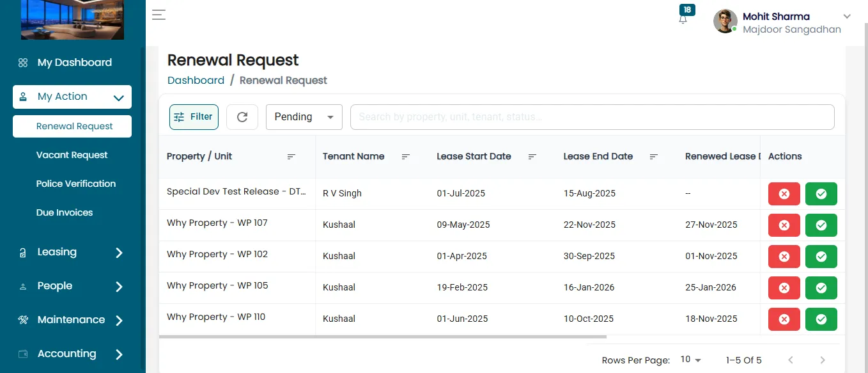This screenshot has width=868, height=373.
Task: Approve the WP 107 renewal request
Action: pos(821,225)
